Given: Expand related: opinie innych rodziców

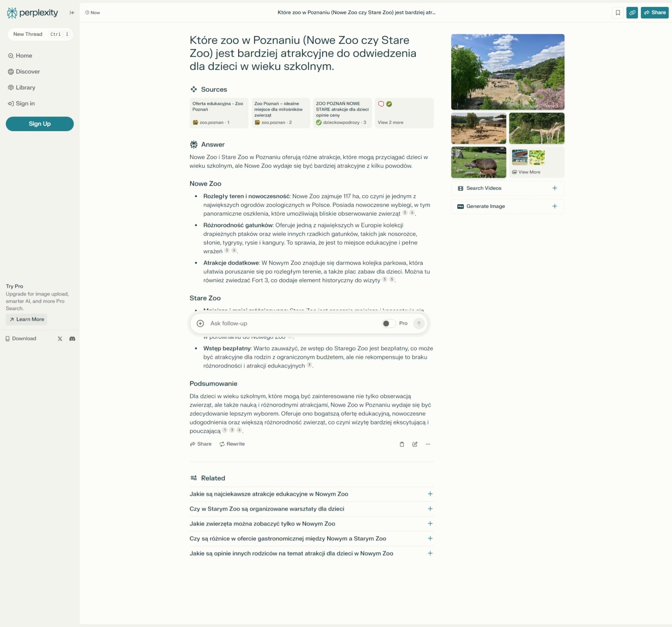Looking at the screenshot, I should point(311,553).
